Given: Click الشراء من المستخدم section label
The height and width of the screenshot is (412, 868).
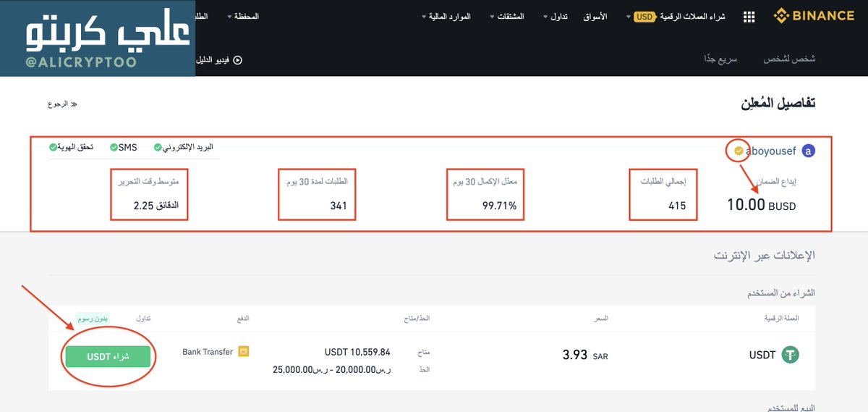Looking at the screenshot, I should (781, 293).
